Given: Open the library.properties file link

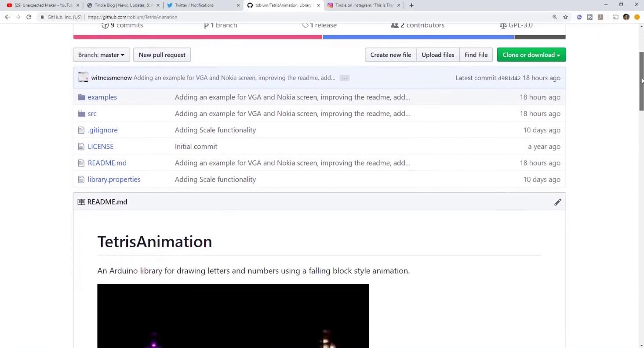Looking at the screenshot, I should (114, 179).
